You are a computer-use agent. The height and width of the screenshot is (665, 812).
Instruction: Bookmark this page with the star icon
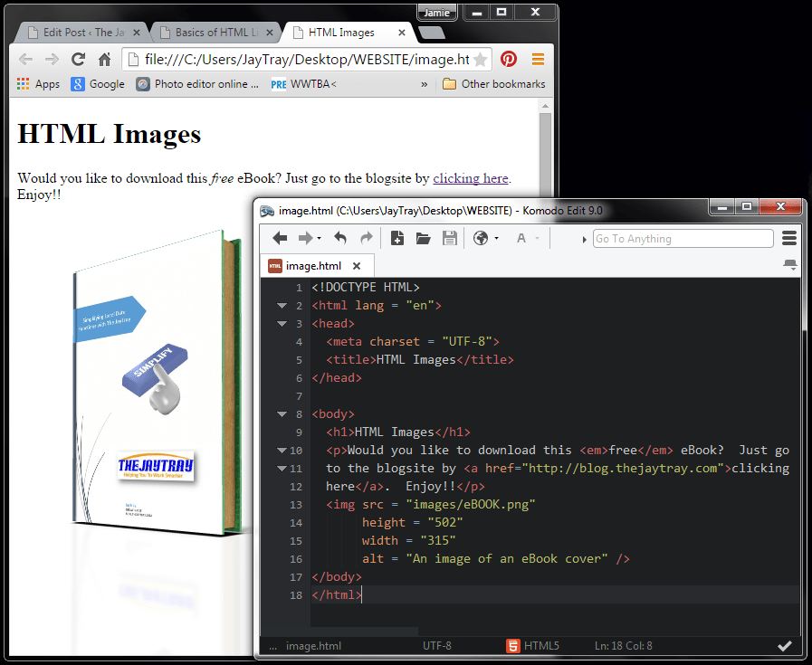coord(480,60)
